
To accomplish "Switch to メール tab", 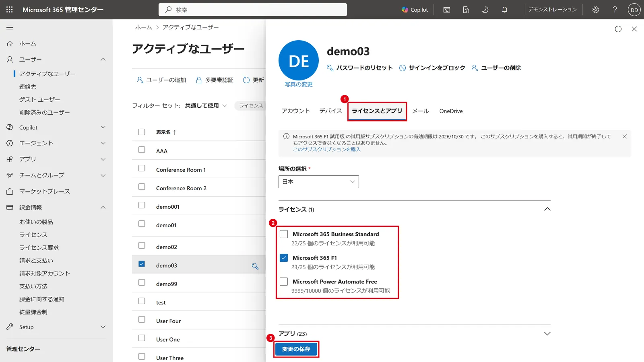I will [x=421, y=111].
